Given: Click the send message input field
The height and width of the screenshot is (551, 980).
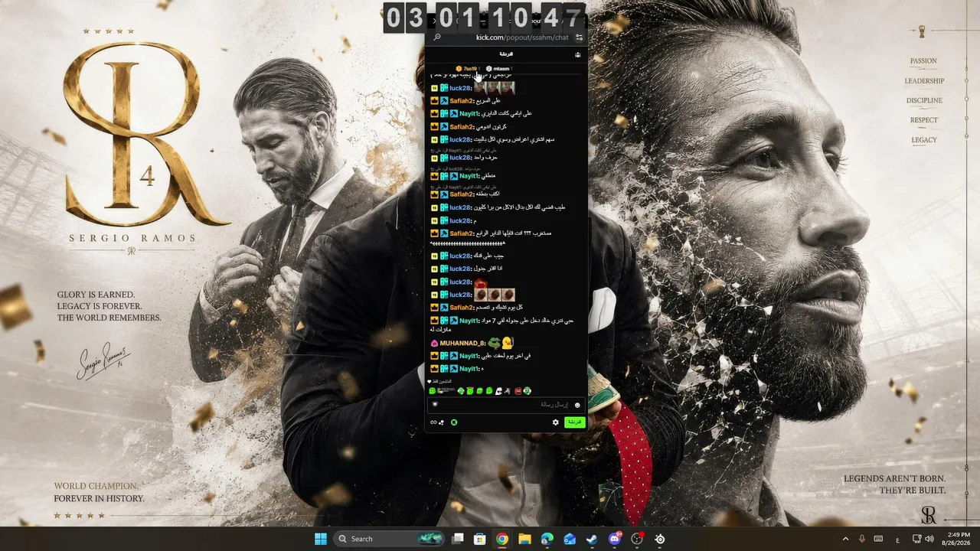Looking at the screenshot, I should click(506, 404).
